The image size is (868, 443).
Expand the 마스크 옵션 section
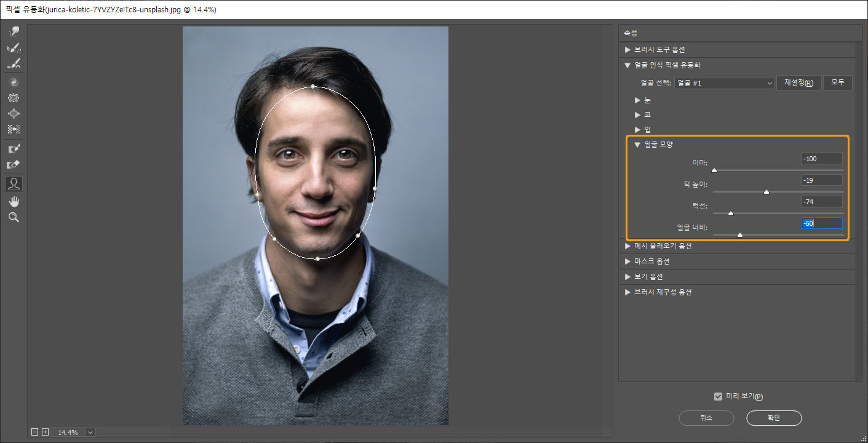[627, 261]
